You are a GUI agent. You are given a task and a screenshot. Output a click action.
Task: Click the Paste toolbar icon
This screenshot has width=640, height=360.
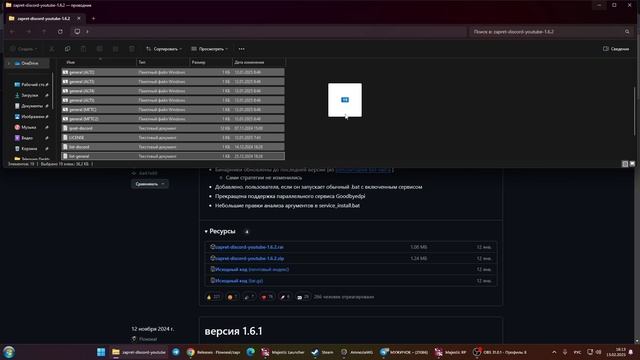[x=83, y=49]
